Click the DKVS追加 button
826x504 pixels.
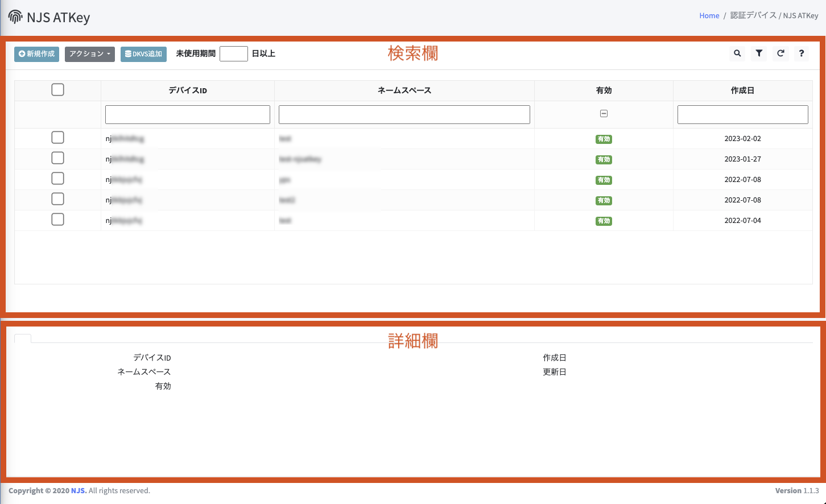[143, 54]
